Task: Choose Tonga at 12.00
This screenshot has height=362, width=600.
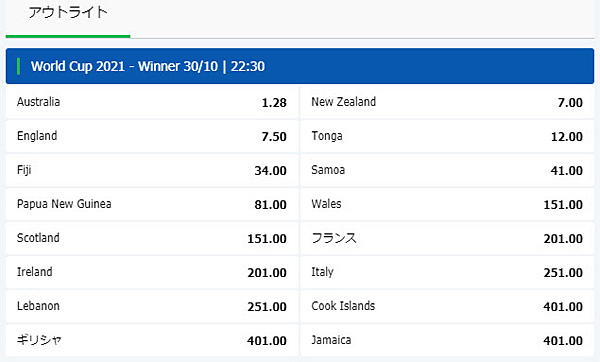Action: pyautogui.click(x=447, y=136)
